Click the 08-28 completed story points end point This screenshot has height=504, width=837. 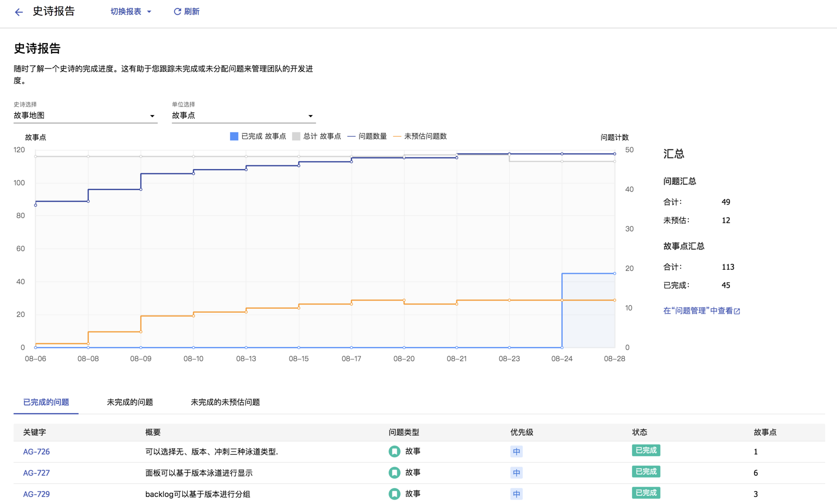click(x=615, y=274)
